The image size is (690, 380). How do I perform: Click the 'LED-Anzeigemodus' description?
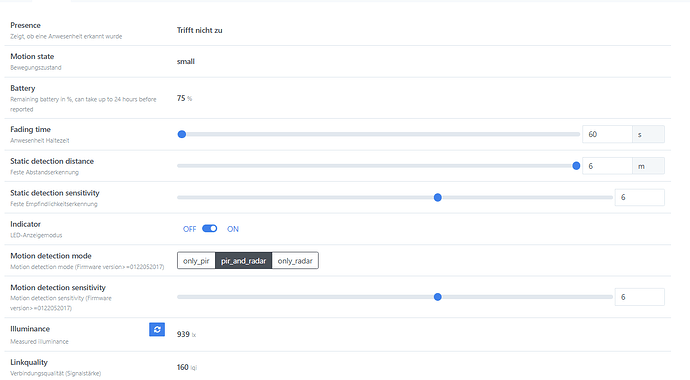click(x=36, y=235)
